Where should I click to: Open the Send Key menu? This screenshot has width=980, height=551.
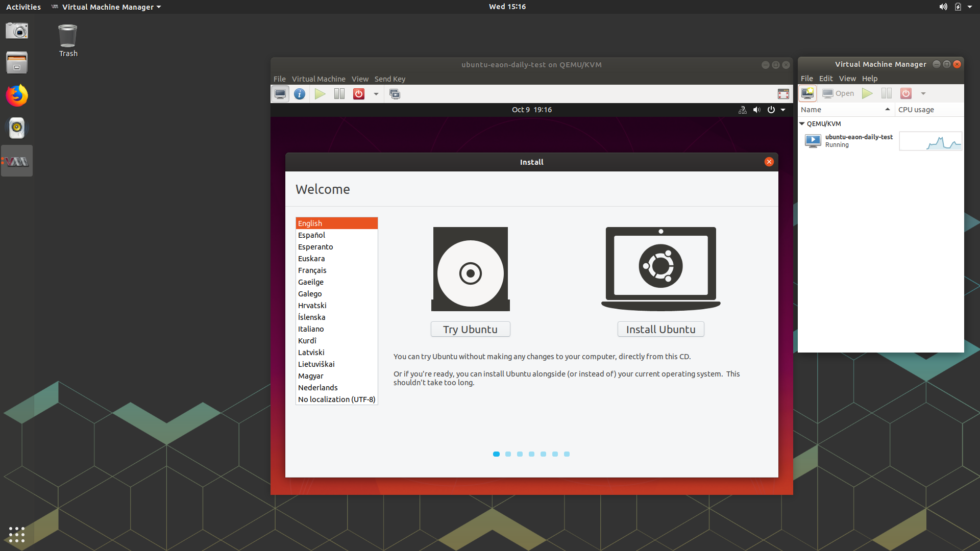pyautogui.click(x=390, y=79)
